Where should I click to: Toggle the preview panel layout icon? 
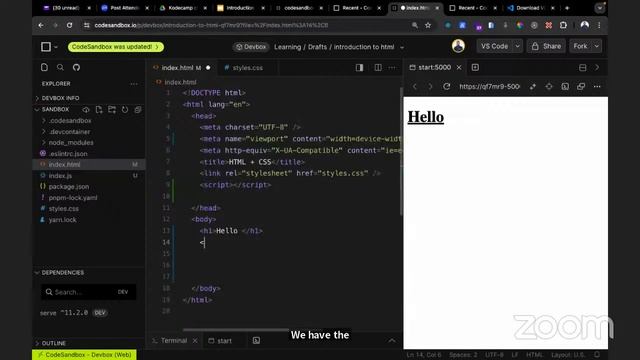coord(582,67)
